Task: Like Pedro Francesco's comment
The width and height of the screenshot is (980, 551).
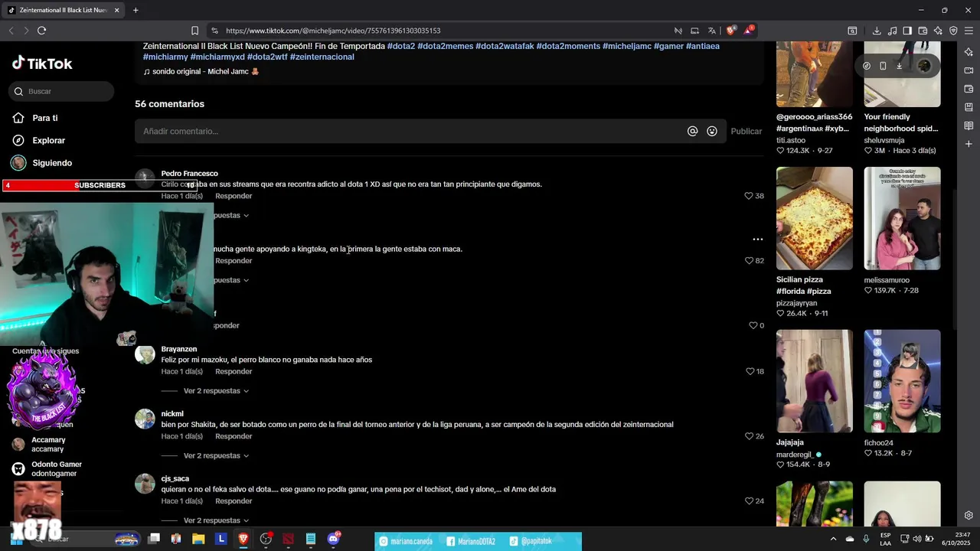Action: (749, 196)
